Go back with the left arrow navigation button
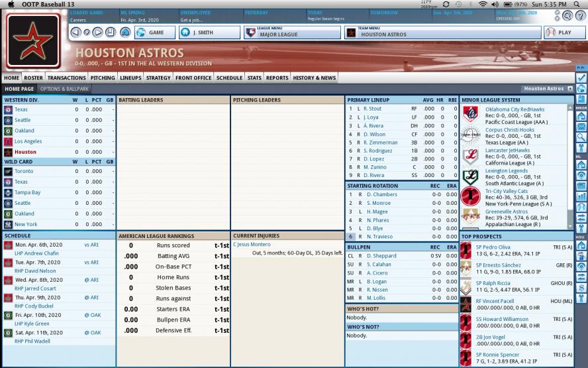 pyautogui.click(x=75, y=32)
